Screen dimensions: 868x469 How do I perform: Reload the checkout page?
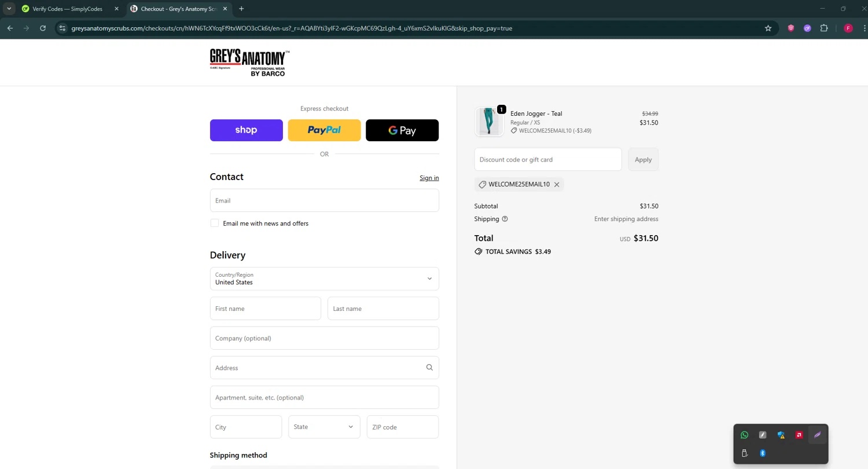pyautogui.click(x=43, y=28)
